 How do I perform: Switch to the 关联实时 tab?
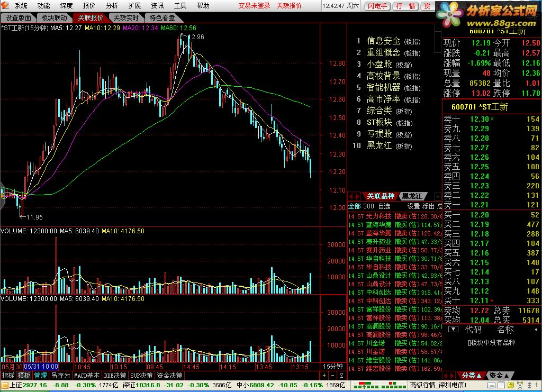pos(126,17)
